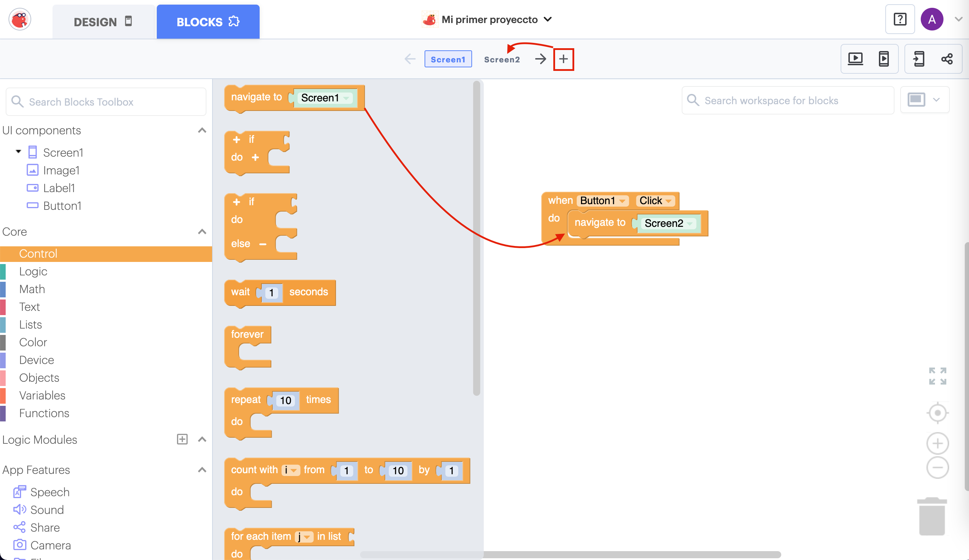The image size is (969, 560).
Task: Switch to the DESIGN tab
Action: [103, 22]
